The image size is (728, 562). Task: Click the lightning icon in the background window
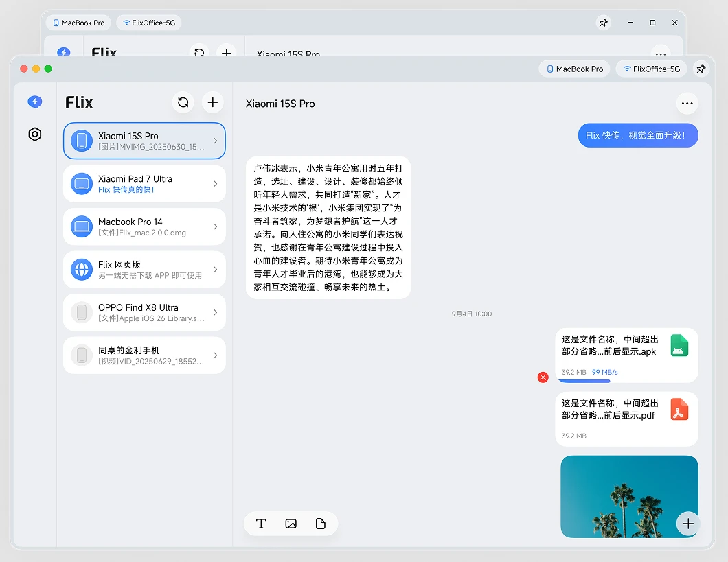click(x=64, y=52)
